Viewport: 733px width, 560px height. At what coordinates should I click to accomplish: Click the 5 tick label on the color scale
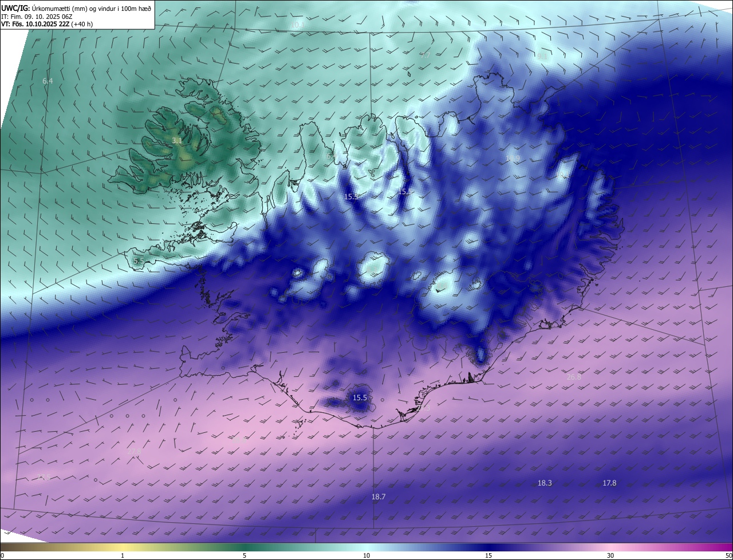(x=245, y=555)
